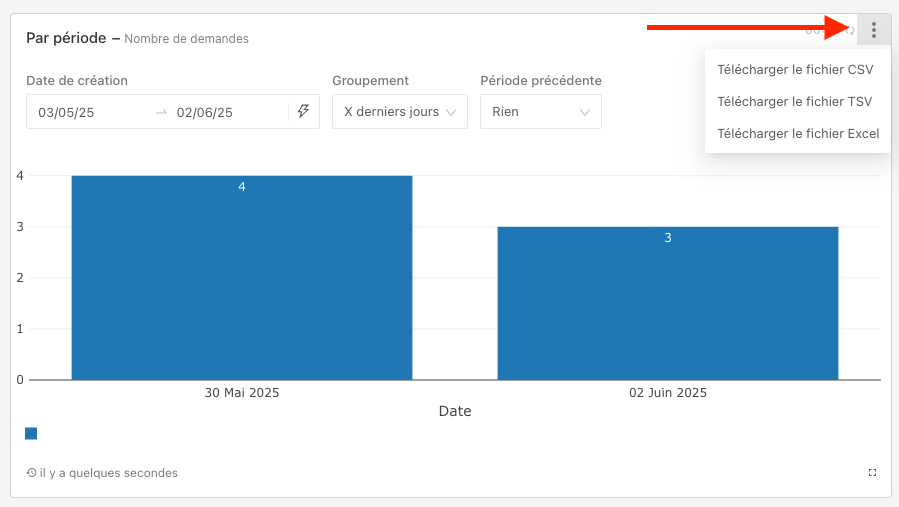Open the Groupement dropdown
Image resolution: width=899 pixels, height=507 pixels.
pos(399,112)
